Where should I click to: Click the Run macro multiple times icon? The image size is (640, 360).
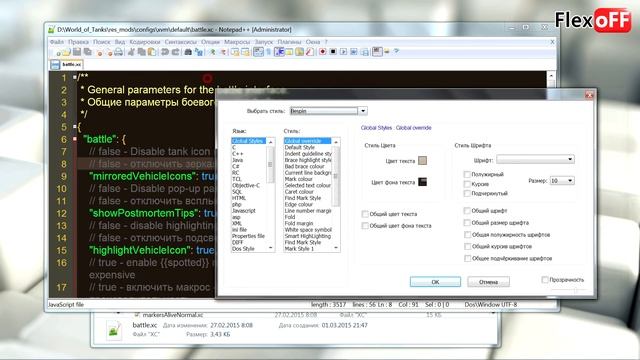354,52
